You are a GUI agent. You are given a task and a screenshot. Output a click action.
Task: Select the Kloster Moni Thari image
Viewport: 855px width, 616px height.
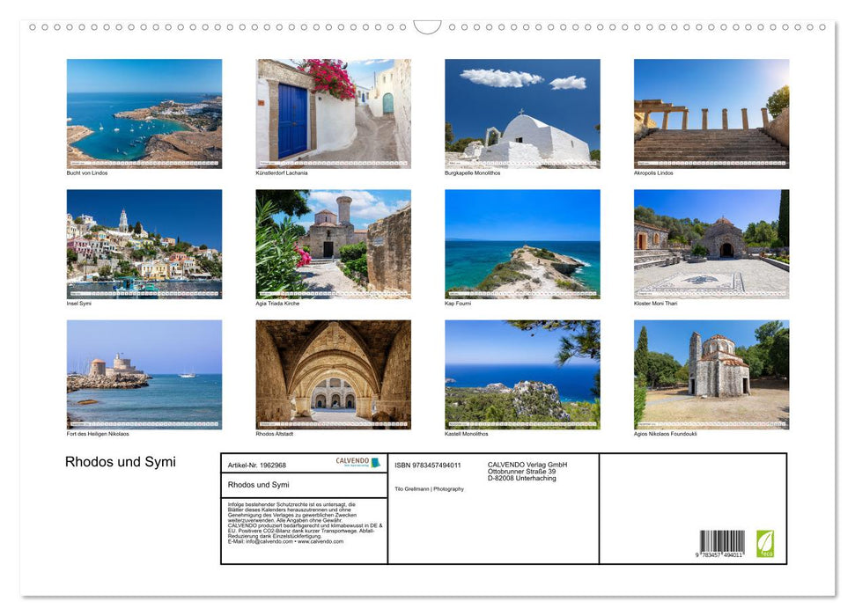tap(711, 243)
